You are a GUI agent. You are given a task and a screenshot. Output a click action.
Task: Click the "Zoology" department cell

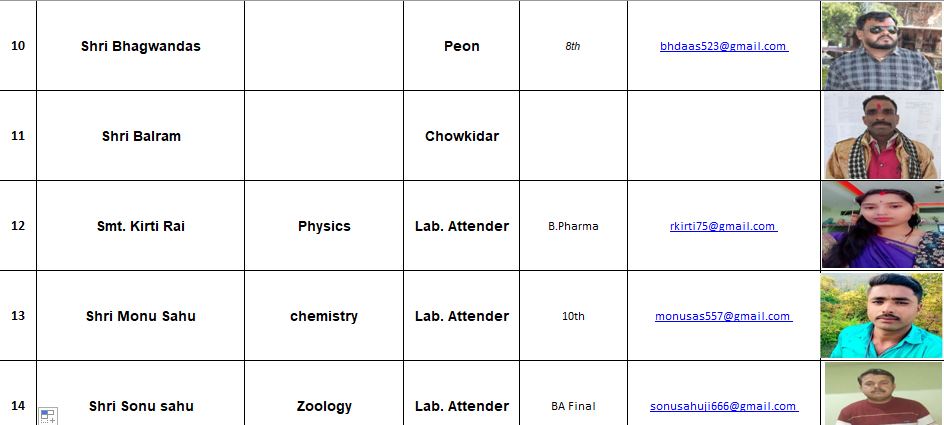click(x=324, y=406)
